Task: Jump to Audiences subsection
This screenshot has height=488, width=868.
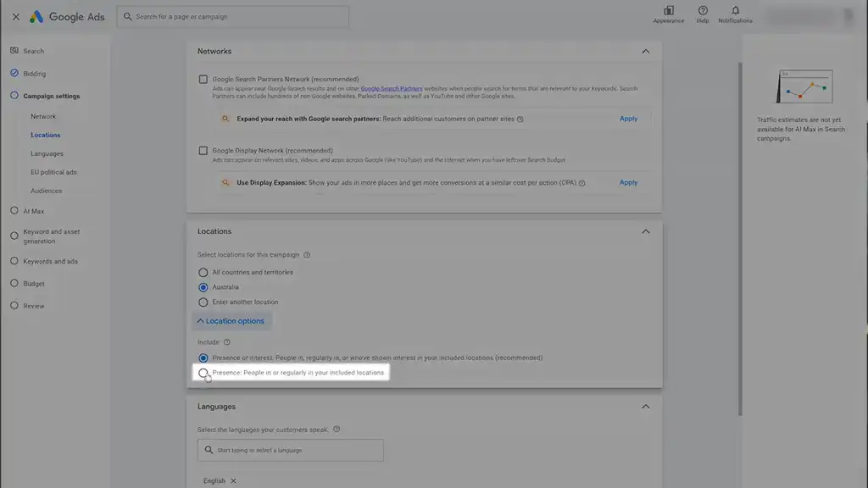Action: (46, 191)
